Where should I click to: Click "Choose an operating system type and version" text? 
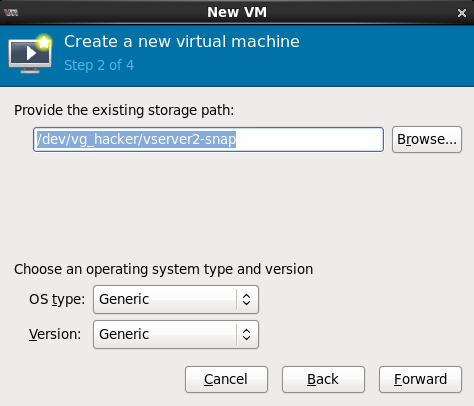163,269
